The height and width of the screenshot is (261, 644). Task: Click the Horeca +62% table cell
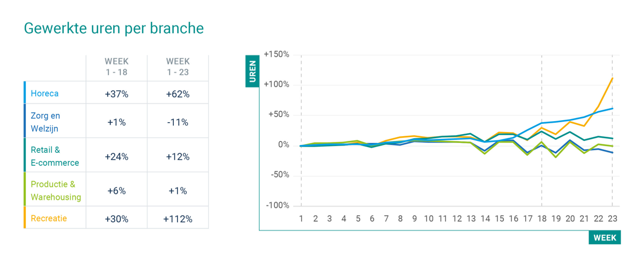(177, 94)
